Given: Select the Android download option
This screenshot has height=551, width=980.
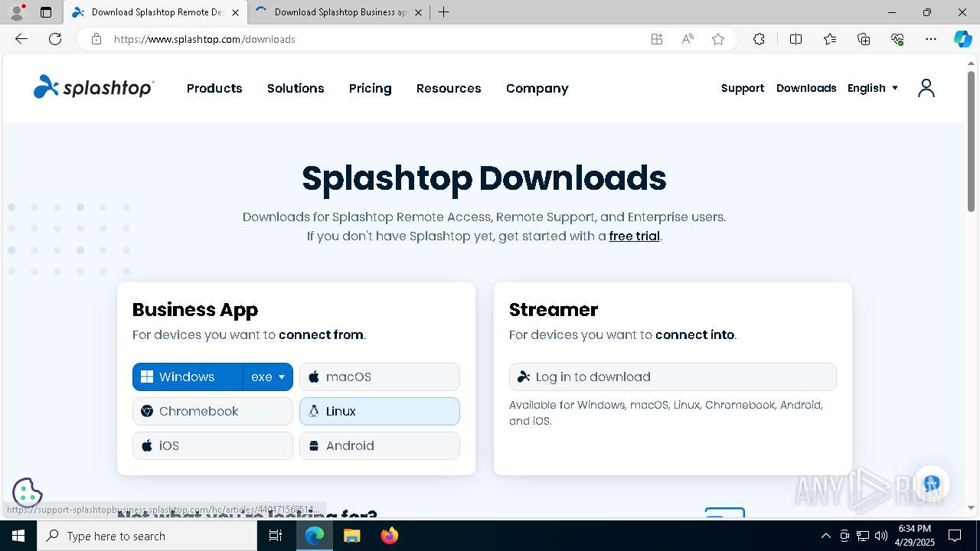Looking at the screenshot, I should point(380,445).
